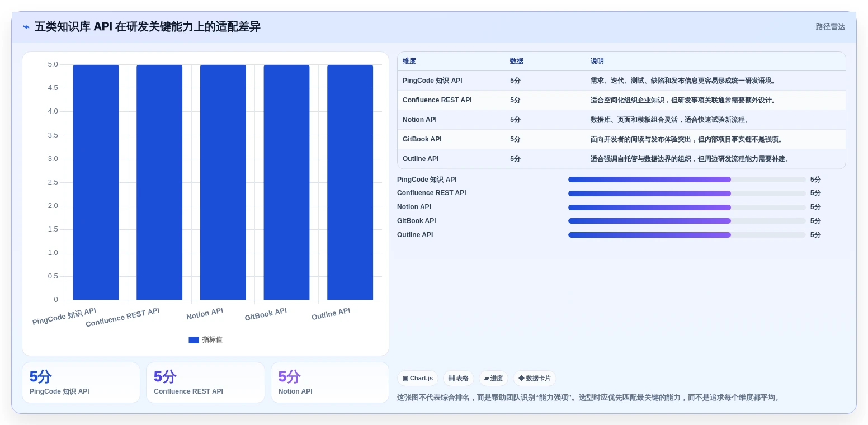868x425 pixels.
Task: Click the Confluence REST API x-axis label
Action: click(x=122, y=317)
